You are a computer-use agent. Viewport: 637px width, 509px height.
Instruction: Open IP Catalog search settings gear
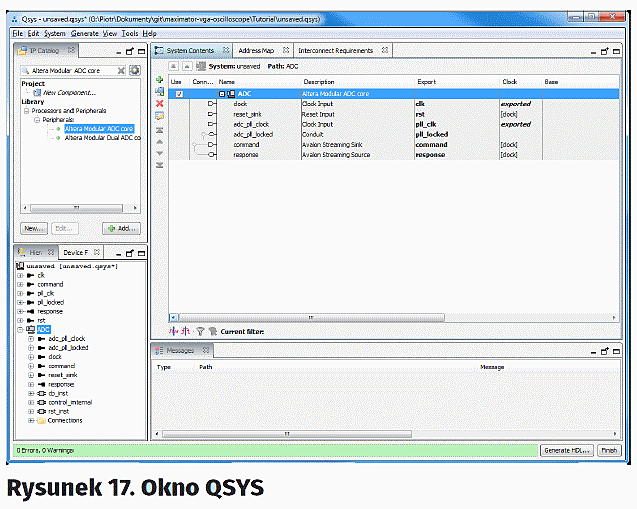pos(135,71)
